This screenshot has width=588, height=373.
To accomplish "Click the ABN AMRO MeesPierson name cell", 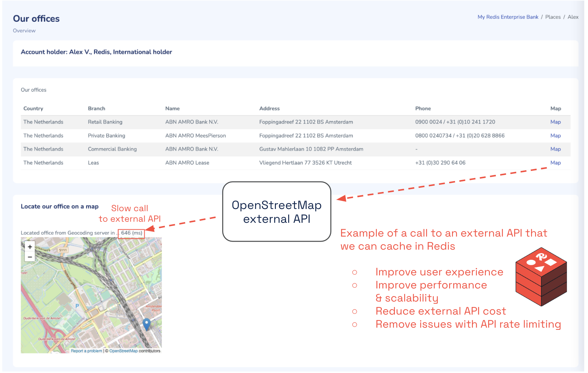I will pyautogui.click(x=195, y=136).
